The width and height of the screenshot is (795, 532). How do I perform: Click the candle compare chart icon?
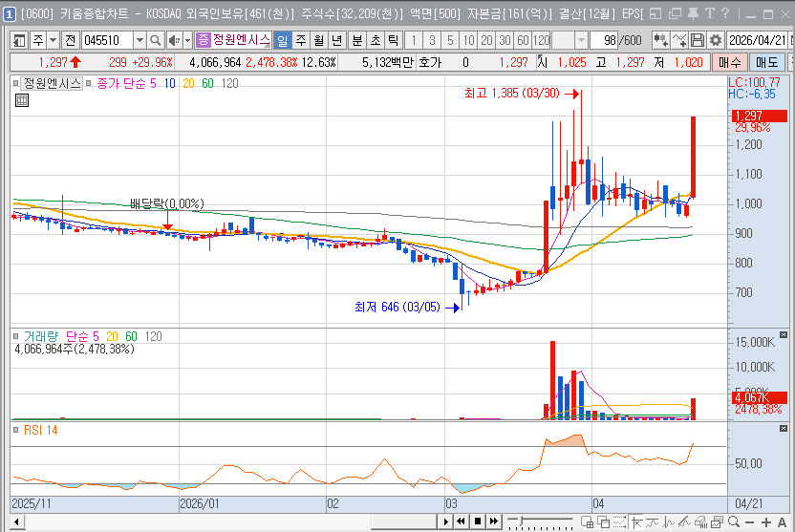[x=660, y=40]
